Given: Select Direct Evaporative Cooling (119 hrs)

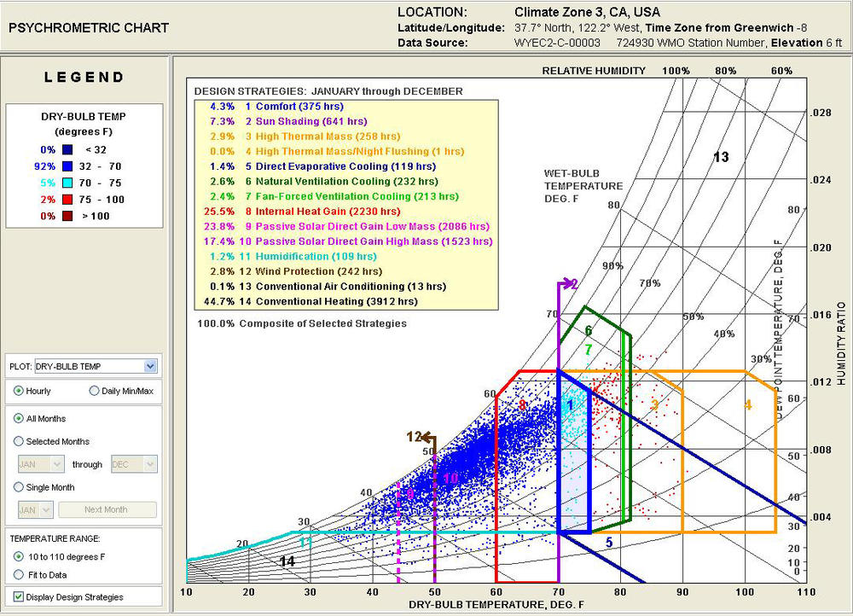Looking at the screenshot, I should pos(323,166).
